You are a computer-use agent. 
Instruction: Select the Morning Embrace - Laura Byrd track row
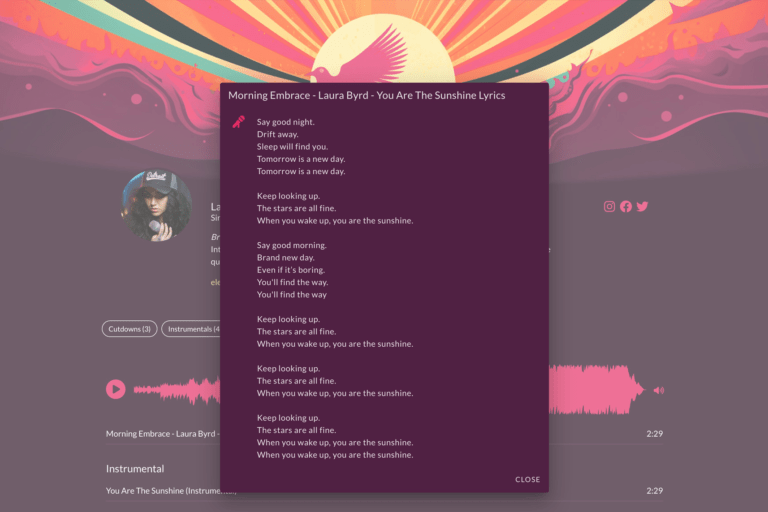tap(384, 434)
